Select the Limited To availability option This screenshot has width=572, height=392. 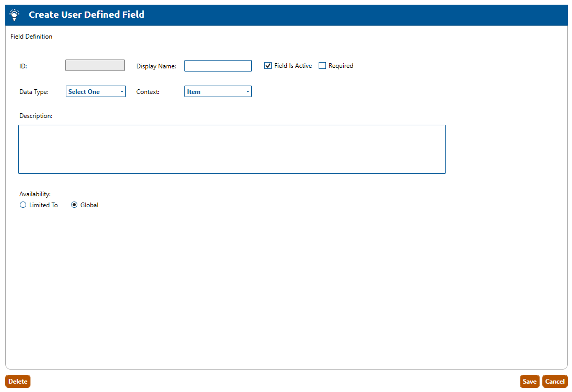pos(23,205)
